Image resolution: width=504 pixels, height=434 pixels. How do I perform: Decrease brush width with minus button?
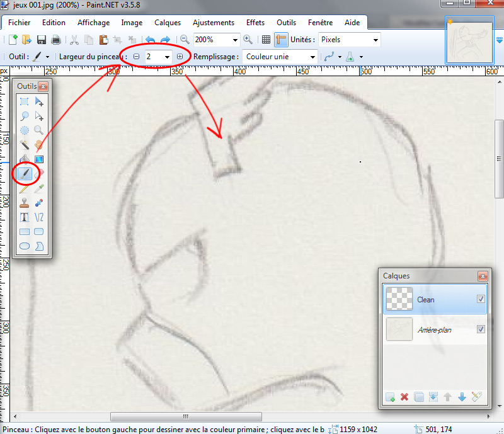(x=136, y=57)
